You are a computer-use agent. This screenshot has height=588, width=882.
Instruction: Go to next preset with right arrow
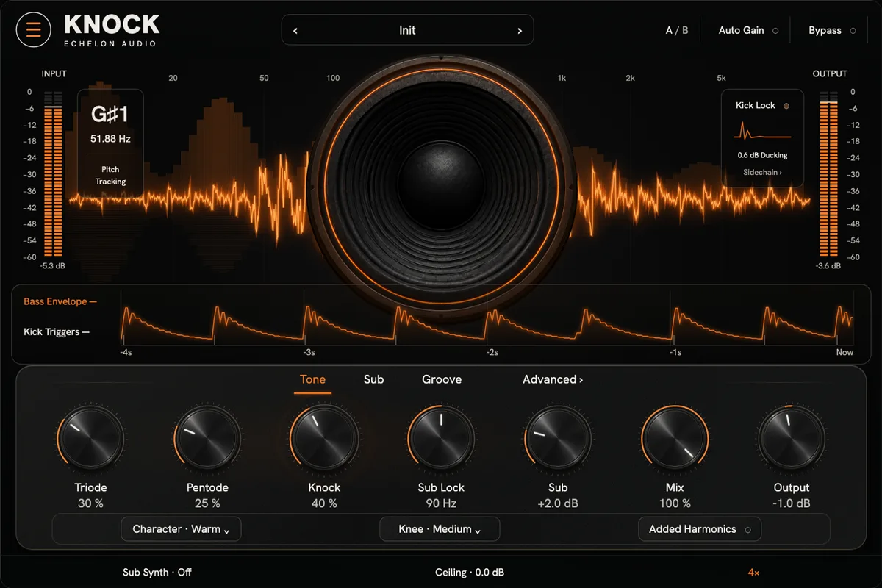click(520, 31)
